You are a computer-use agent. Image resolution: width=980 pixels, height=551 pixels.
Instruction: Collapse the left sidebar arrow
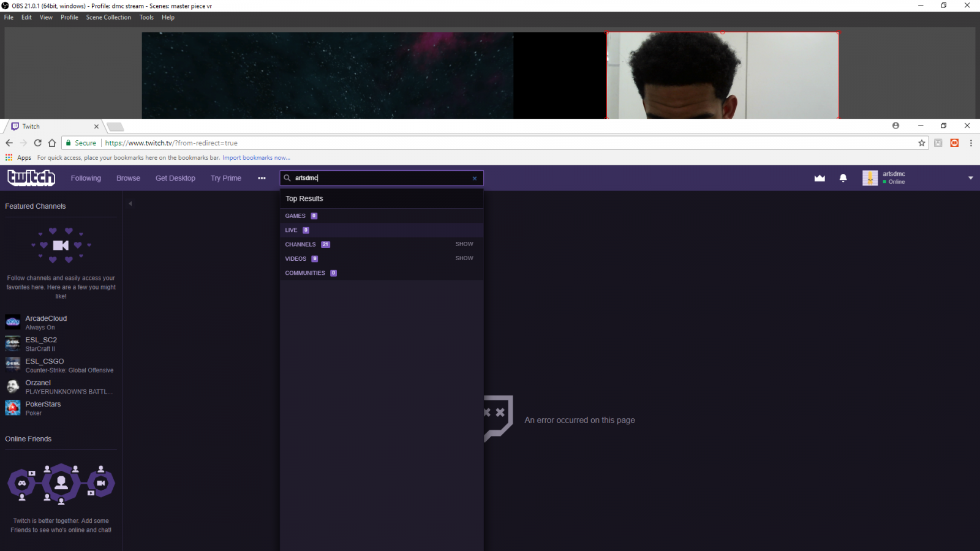[130, 203]
